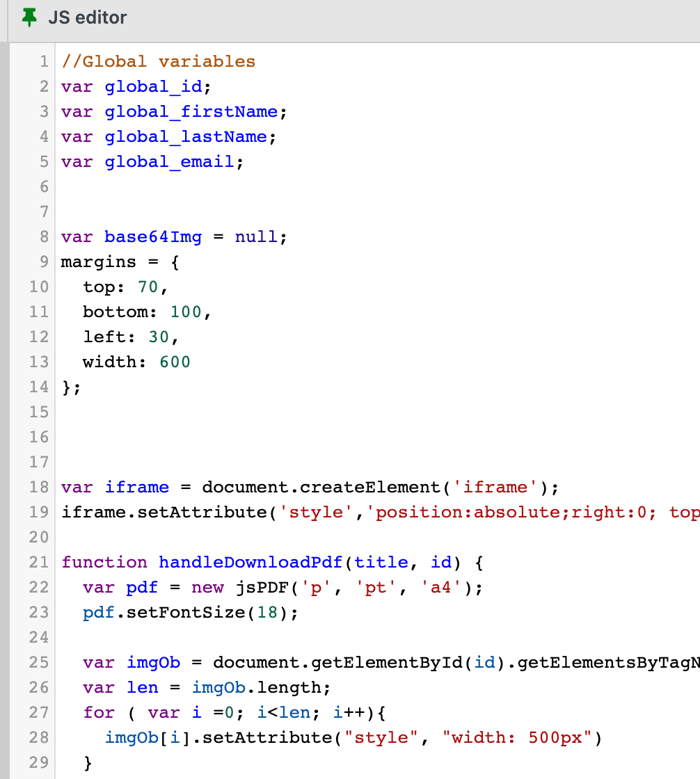The image size is (700, 779).
Task: Place cursor on the //Global variables comment
Action: (x=158, y=62)
